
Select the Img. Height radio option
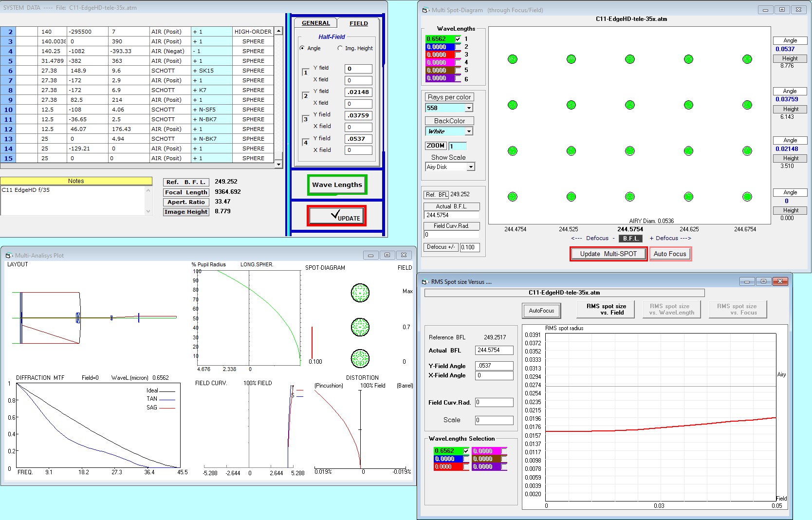click(340, 48)
